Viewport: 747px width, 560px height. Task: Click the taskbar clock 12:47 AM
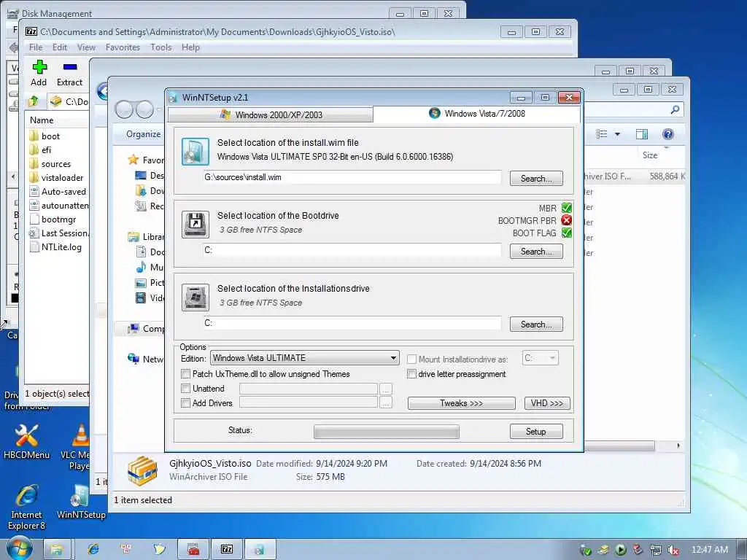(709, 550)
